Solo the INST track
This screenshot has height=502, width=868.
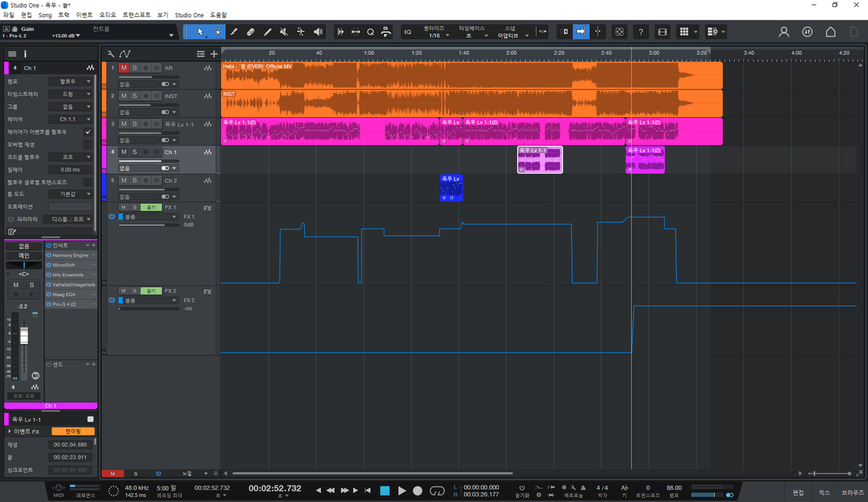(x=135, y=96)
